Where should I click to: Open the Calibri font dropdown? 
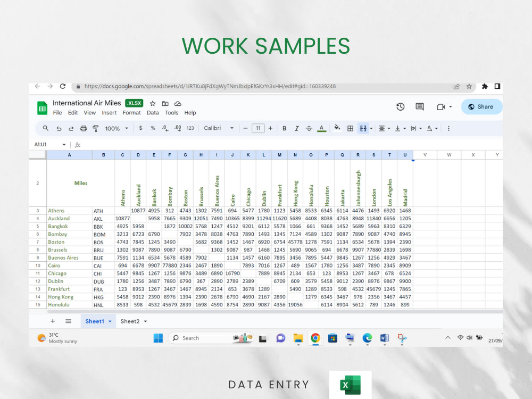(219, 128)
